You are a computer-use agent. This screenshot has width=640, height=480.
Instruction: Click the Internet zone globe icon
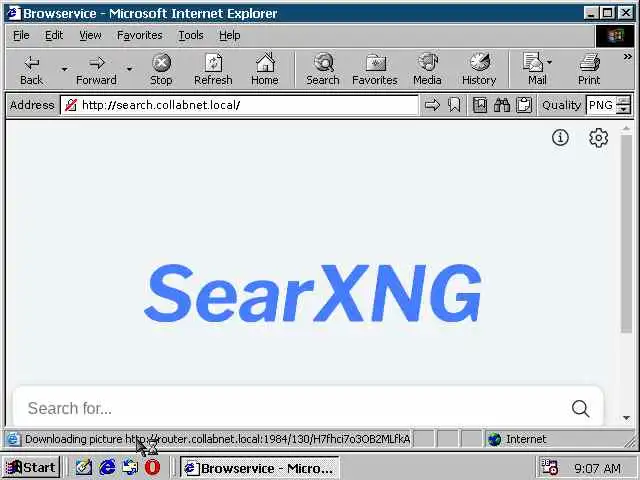495,439
